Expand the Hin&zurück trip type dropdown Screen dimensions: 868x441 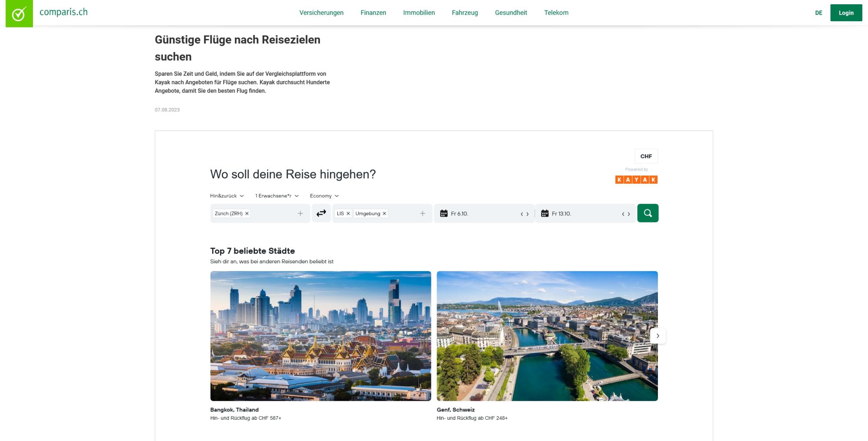(x=227, y=196)
